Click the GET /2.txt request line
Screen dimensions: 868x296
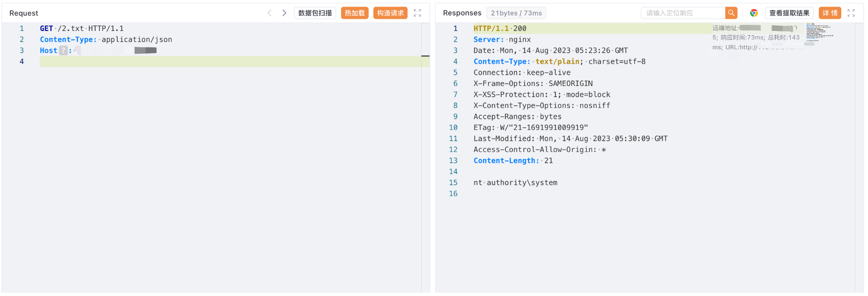[x=82, y=29]
